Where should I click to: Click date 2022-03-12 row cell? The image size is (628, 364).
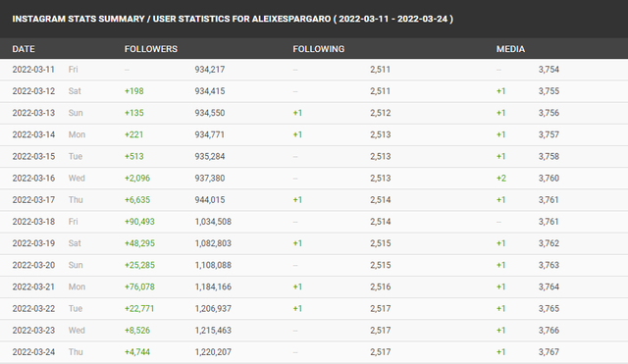[33, 91]
